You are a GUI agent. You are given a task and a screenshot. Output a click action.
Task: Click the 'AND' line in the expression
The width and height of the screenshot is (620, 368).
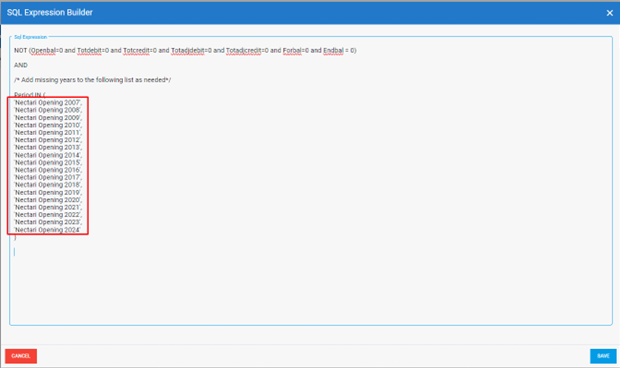(x=21, y=65)
